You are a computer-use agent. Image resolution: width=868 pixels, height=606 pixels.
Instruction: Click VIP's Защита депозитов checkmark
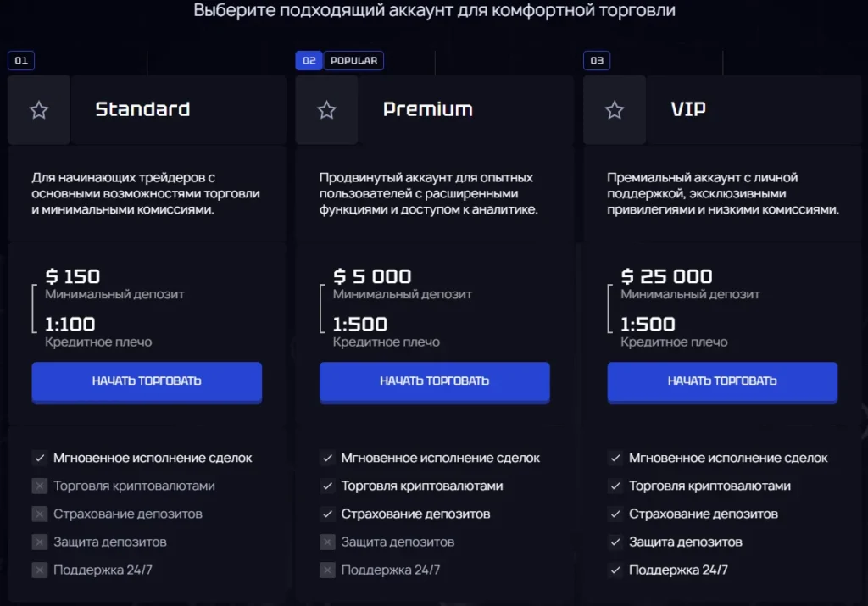click(x=615, y=542)
